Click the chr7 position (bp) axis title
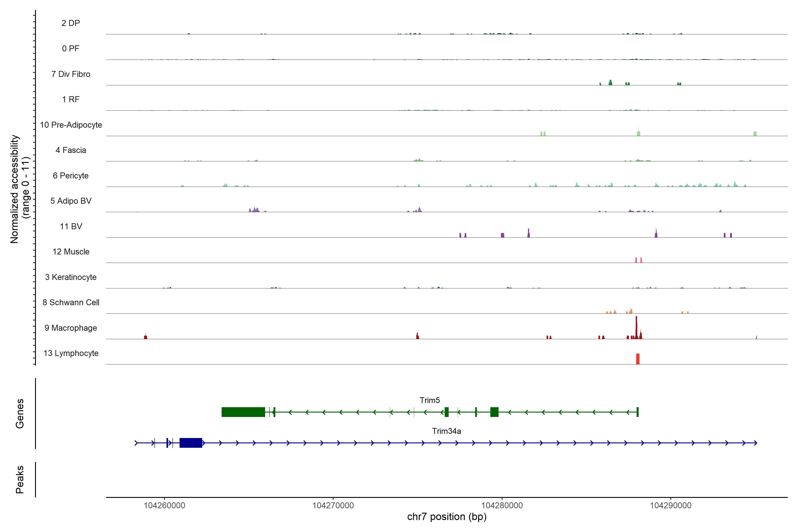 tap(446, 517)
